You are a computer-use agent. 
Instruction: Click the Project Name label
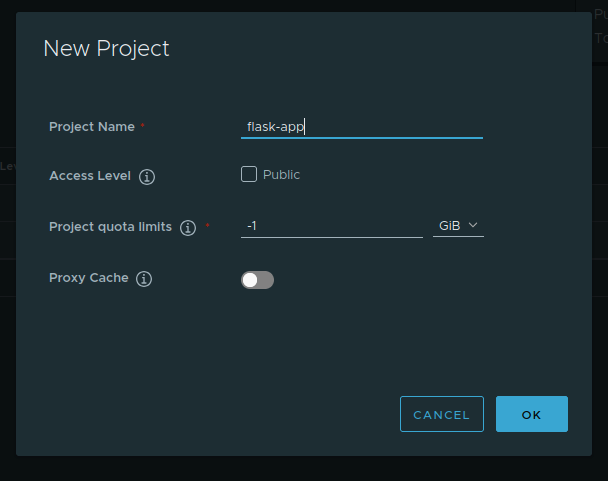click(x=92, y=127)
